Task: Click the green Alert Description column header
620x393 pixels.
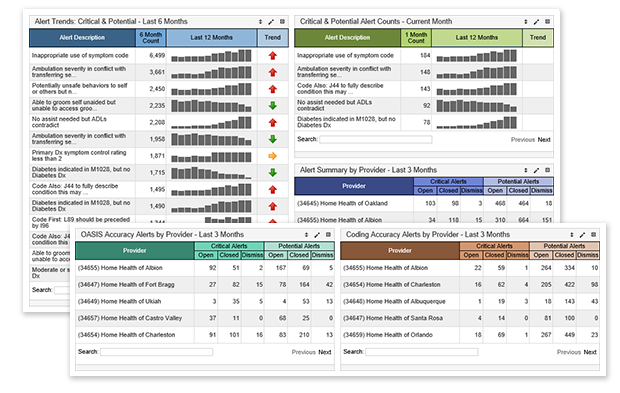Action: (347, 38)
